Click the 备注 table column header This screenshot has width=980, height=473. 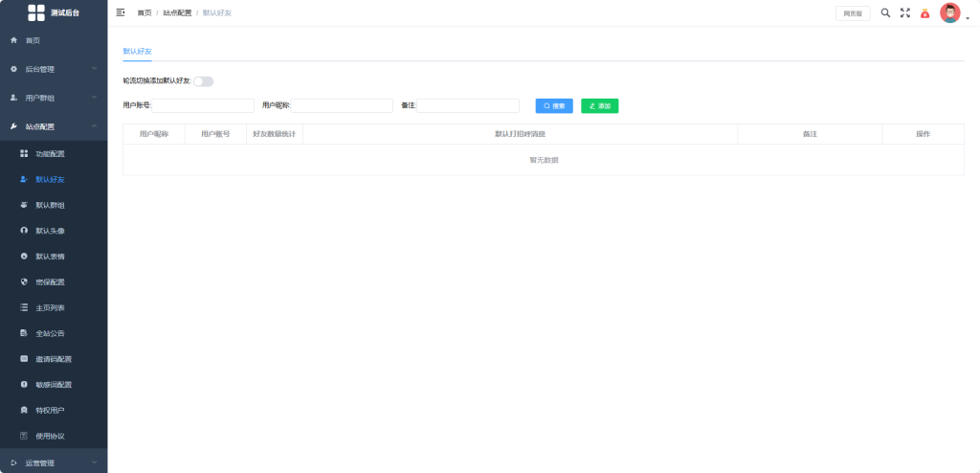coord(810,134)
